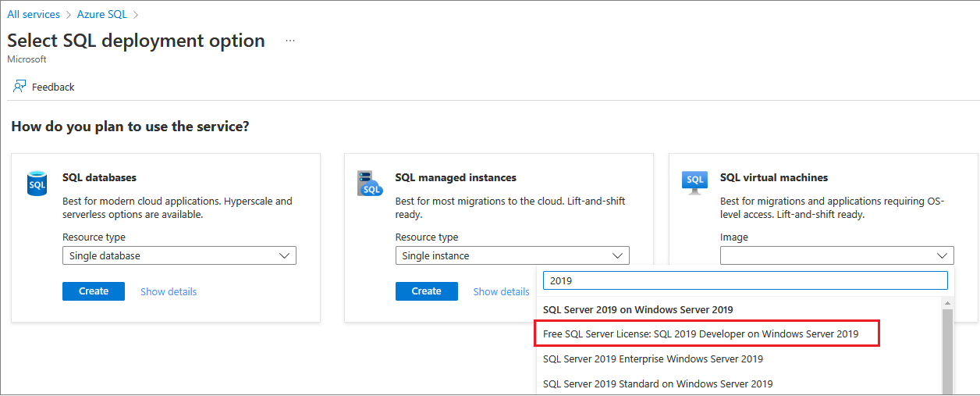Click the image list scroll-up arrow

(x=948, y=303)
